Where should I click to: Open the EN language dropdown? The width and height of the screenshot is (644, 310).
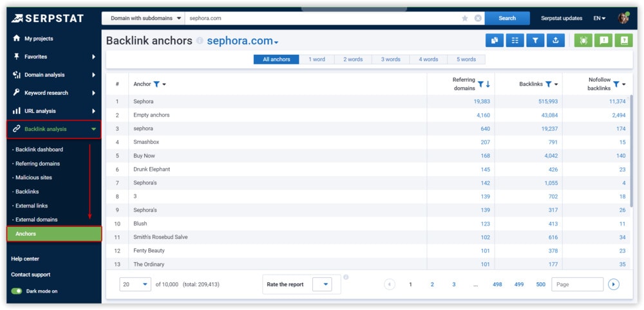click(600, 18)
